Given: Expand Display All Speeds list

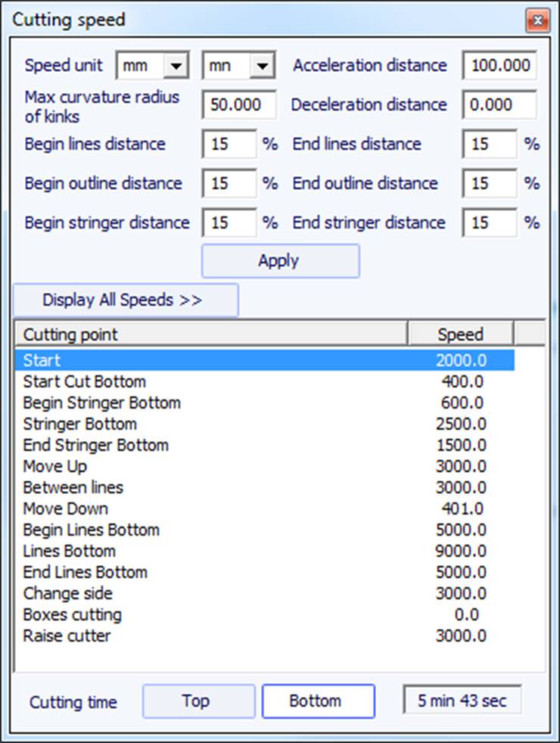Looking at the screenshot, I should pyautogui.click(x=126, y=300).
